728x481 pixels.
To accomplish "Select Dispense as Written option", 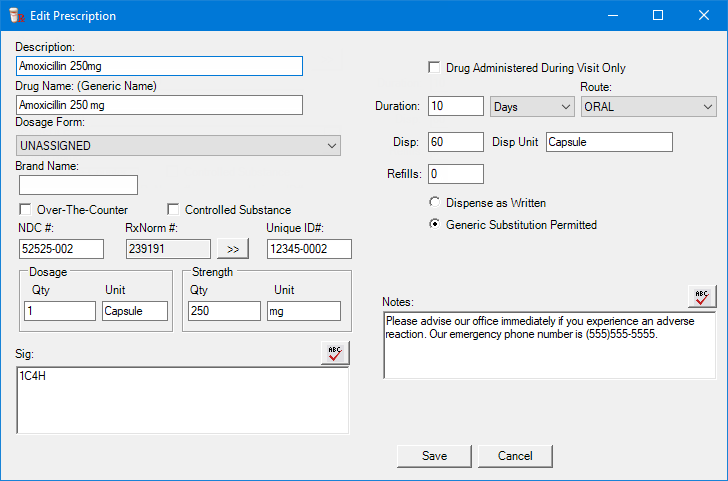I will point(435,203).
